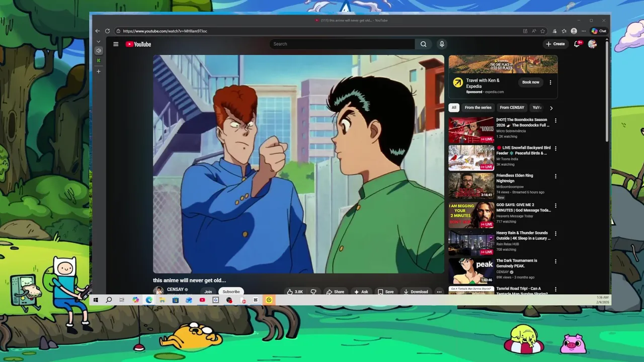The height and width of the screenshot is (362, 644).
Task: Go back with the browser back arrow
Action: pos(98,31)
